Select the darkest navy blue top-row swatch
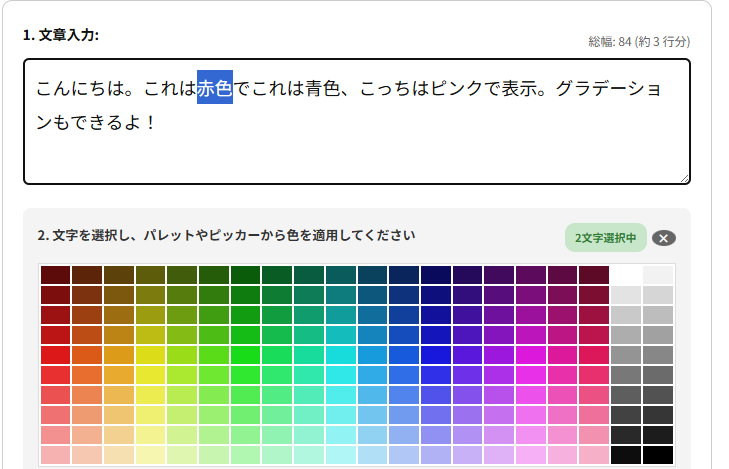 pyautogui.click(x=435, y=275)
